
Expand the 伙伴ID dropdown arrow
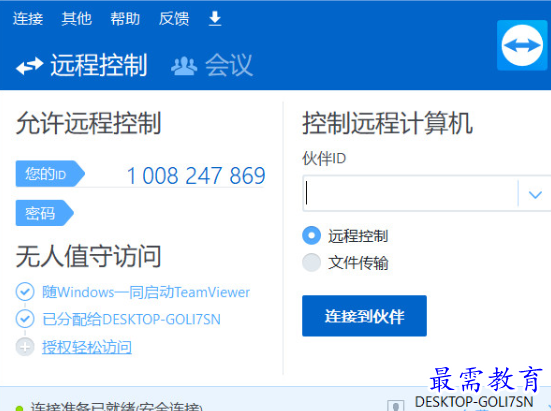(x=535, y=194)
